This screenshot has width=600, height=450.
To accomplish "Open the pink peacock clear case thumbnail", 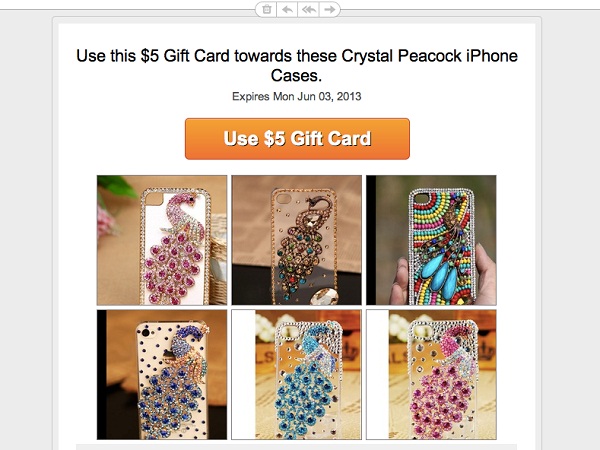I will coord(431,375).
